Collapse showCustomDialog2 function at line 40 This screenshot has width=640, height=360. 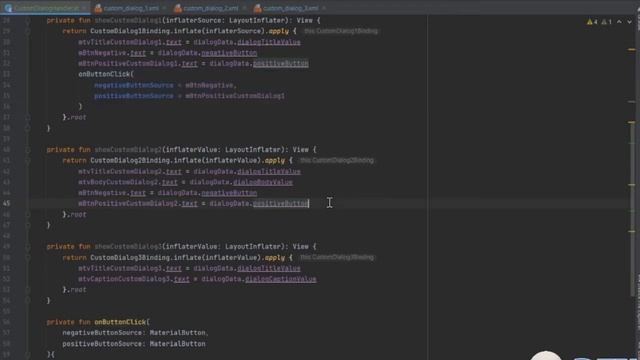tap(28, 150)
